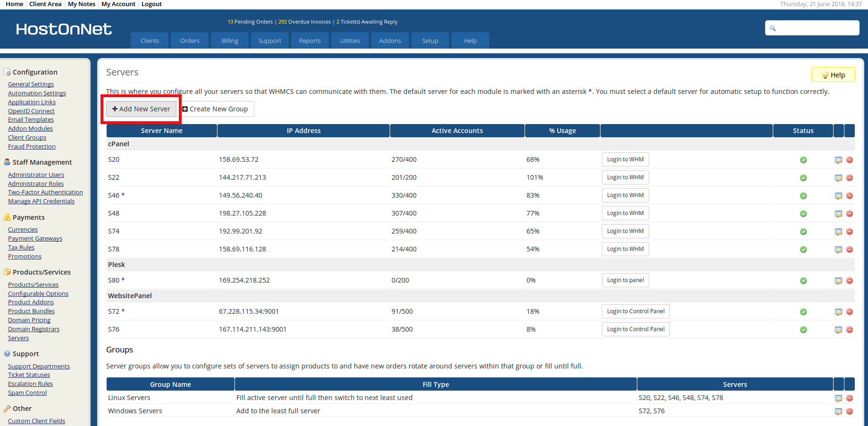Delete server S78 with the red icon
The image size is (868, 426).
[x=850, y=250]
